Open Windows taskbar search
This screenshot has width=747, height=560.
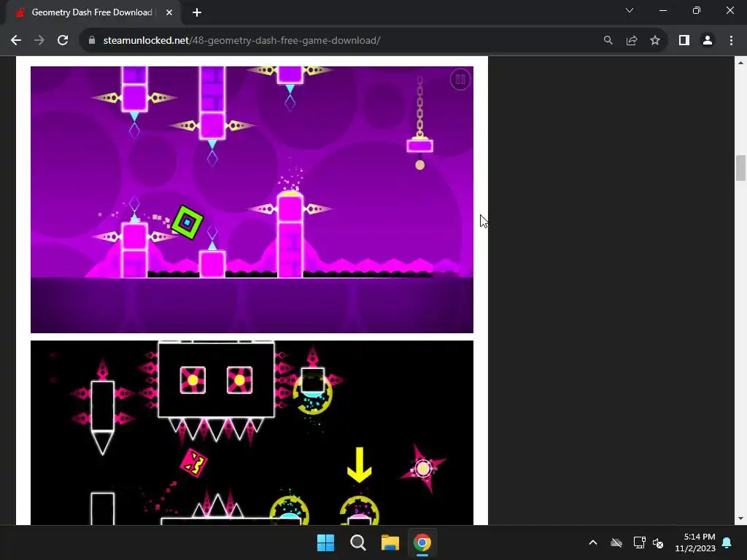pyautogui.click(x=357, y=542)
